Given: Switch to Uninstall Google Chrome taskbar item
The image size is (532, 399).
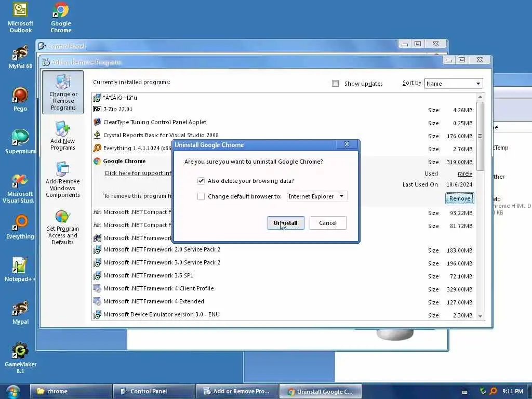Looking at the screenshot, I should pyautogui.click(x=320, y=391).
